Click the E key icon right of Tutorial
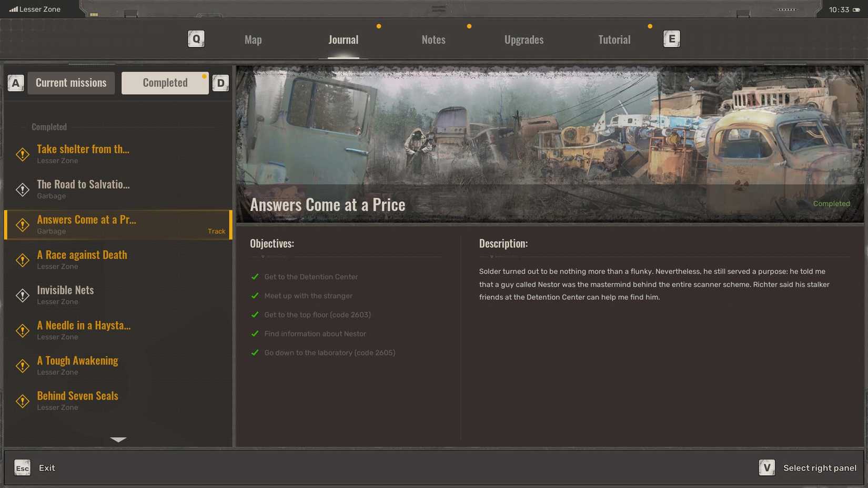 click(671, 39)
